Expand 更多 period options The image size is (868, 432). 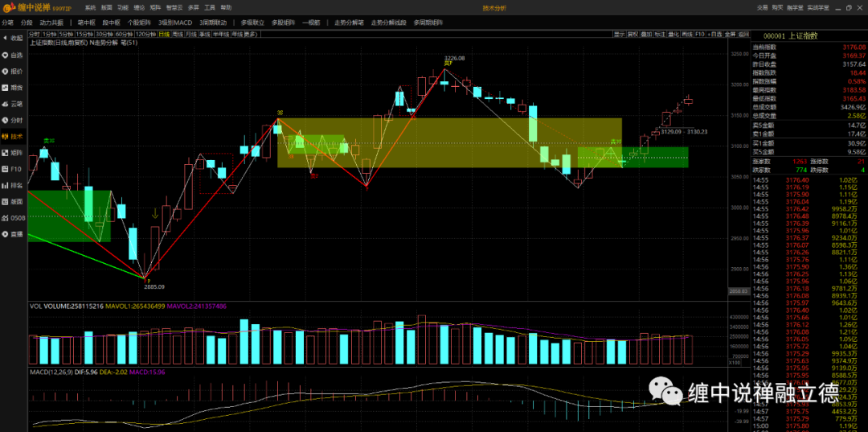click(251, 35)
